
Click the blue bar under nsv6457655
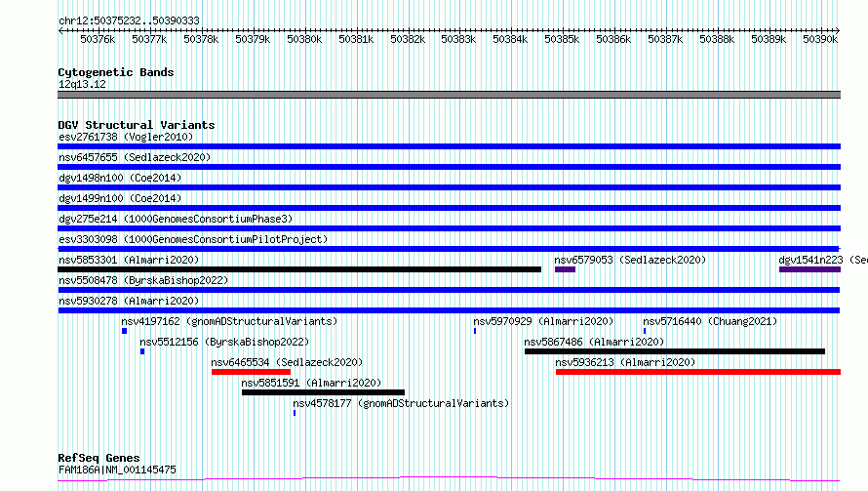click(449, 167)
